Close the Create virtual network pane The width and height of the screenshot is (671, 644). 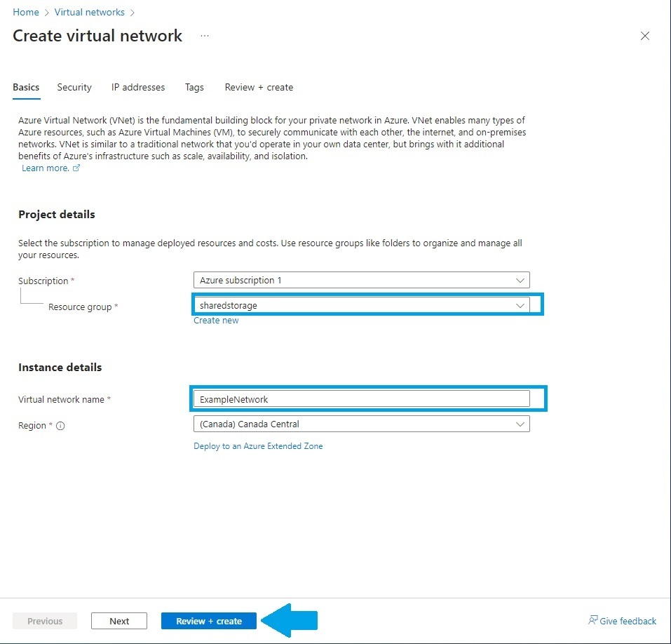point(645,36)
